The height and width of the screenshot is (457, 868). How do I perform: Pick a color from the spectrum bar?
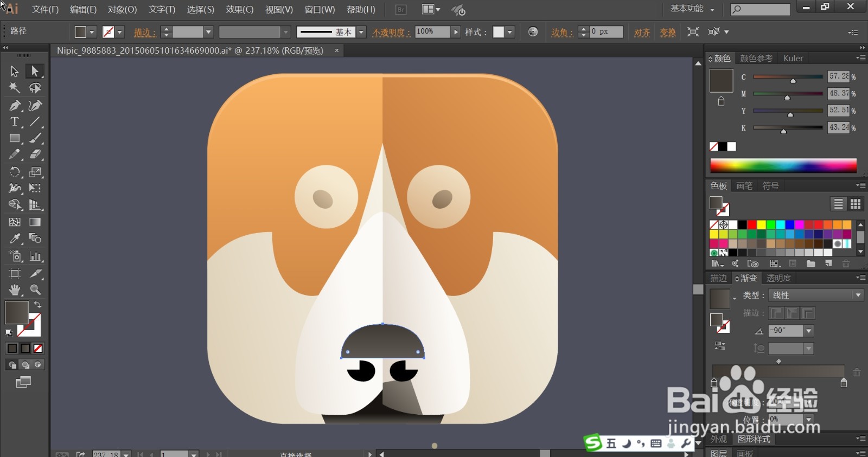pos(783,165)
